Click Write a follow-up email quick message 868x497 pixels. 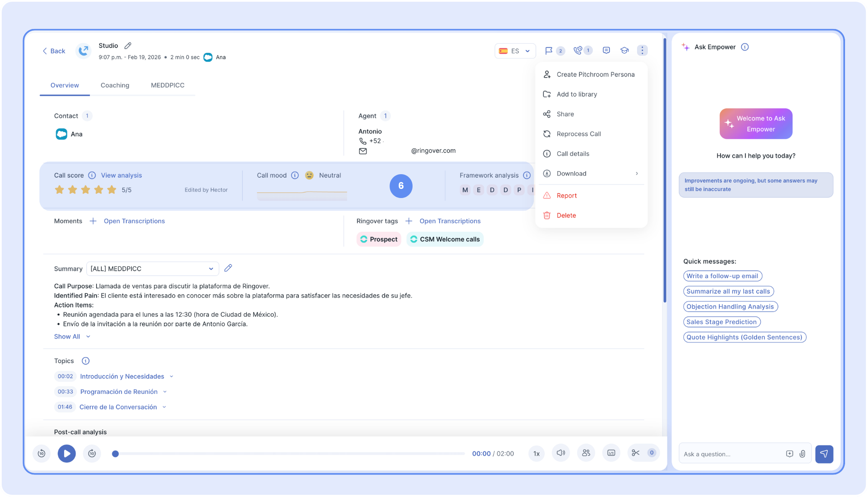(722, 276)
